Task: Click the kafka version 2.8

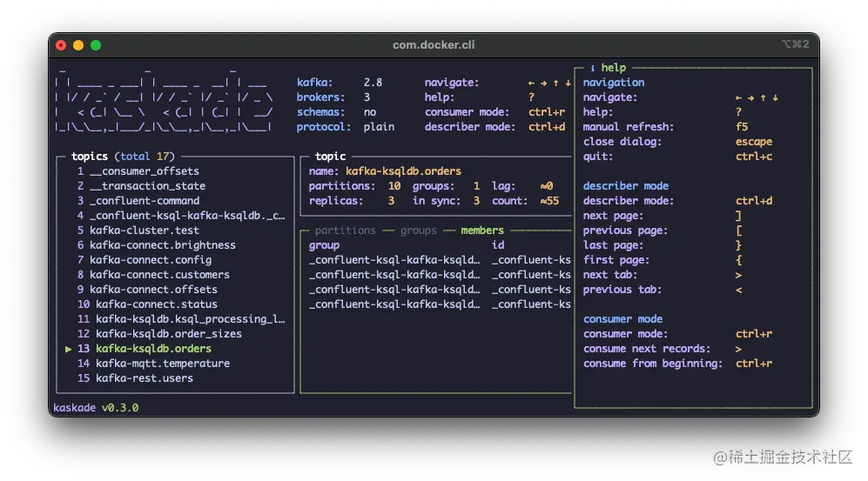Action: [373, 83]
